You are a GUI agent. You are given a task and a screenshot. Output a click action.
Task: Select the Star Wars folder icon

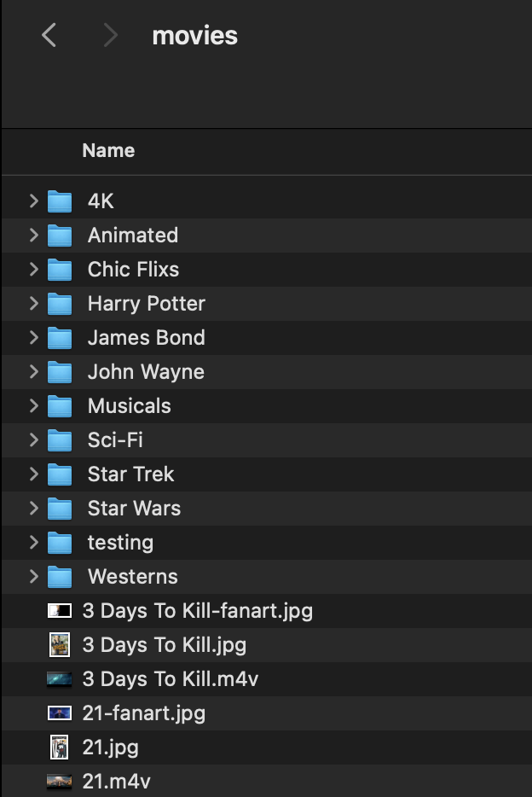click(x=60, y=509)
